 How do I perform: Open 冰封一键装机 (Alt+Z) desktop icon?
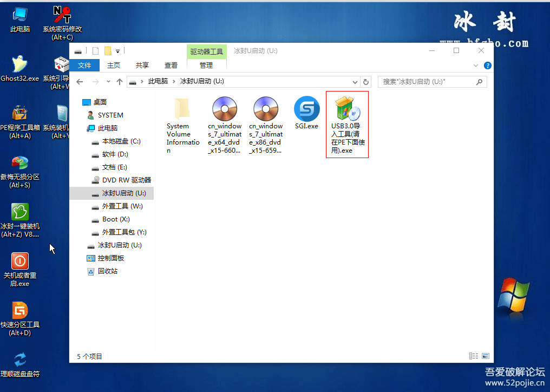pos(20,221)
